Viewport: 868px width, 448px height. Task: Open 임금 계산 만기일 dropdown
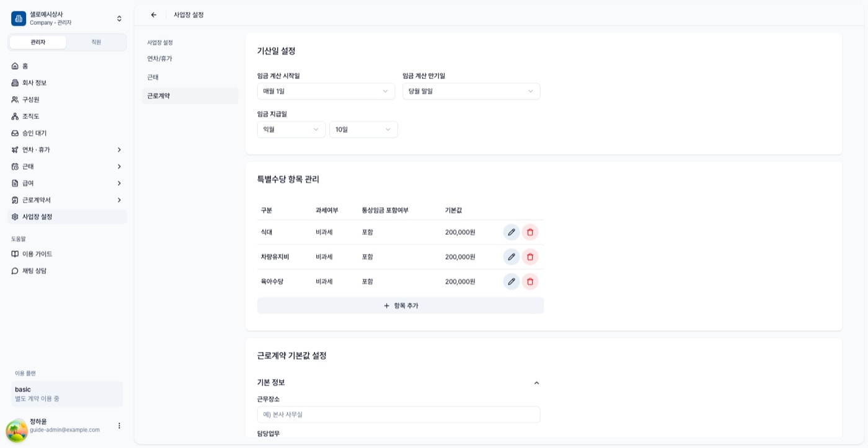click(x=471, y=91)
